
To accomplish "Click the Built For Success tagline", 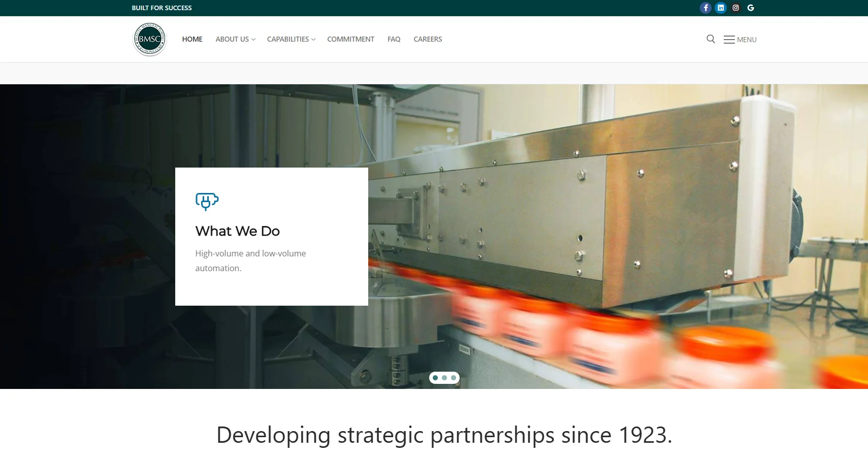I will click(x=162, y=8).
